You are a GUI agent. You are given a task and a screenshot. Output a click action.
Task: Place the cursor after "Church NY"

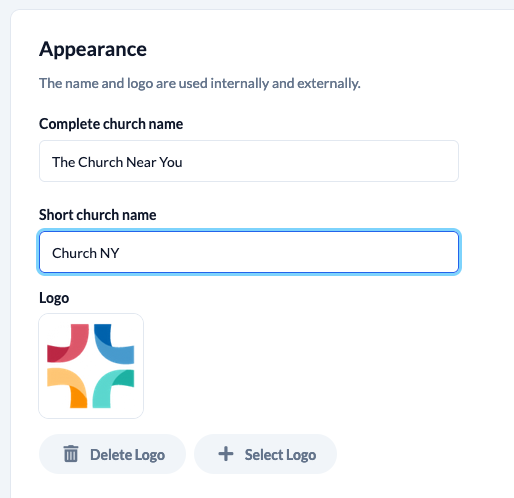pyautogui.click(x=120, y=253)
